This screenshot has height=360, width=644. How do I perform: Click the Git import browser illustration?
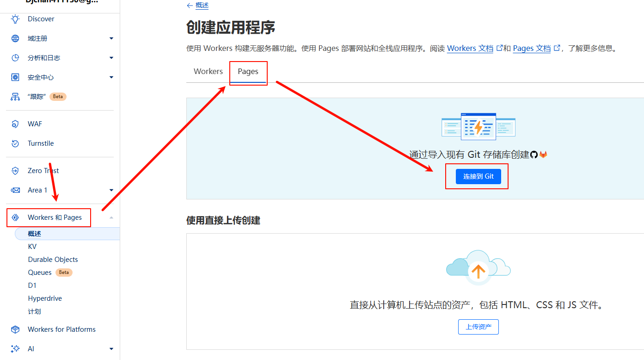[478, 126]
